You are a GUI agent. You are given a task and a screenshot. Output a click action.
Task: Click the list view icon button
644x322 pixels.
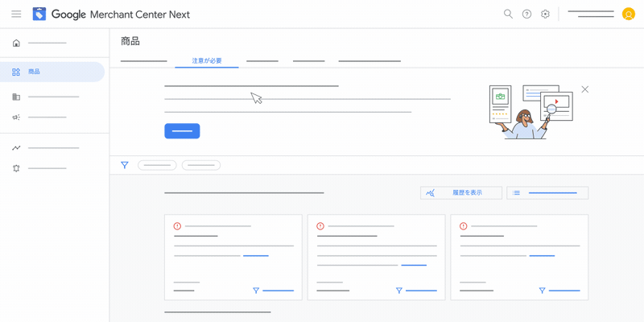547,192
